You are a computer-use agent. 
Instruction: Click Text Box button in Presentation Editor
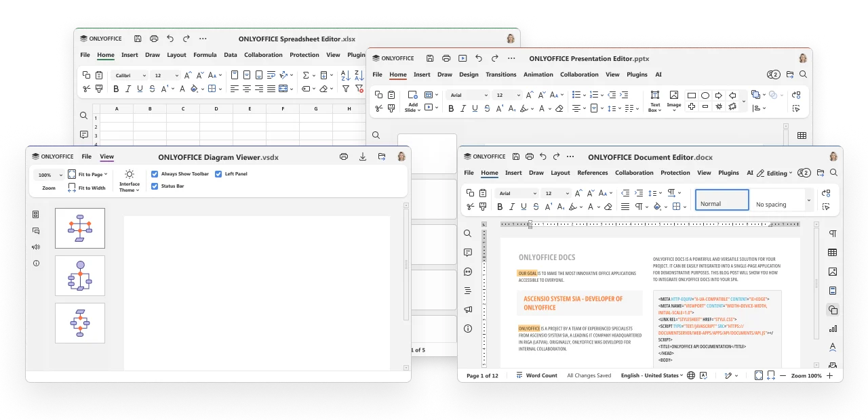[x=655, y=102]
